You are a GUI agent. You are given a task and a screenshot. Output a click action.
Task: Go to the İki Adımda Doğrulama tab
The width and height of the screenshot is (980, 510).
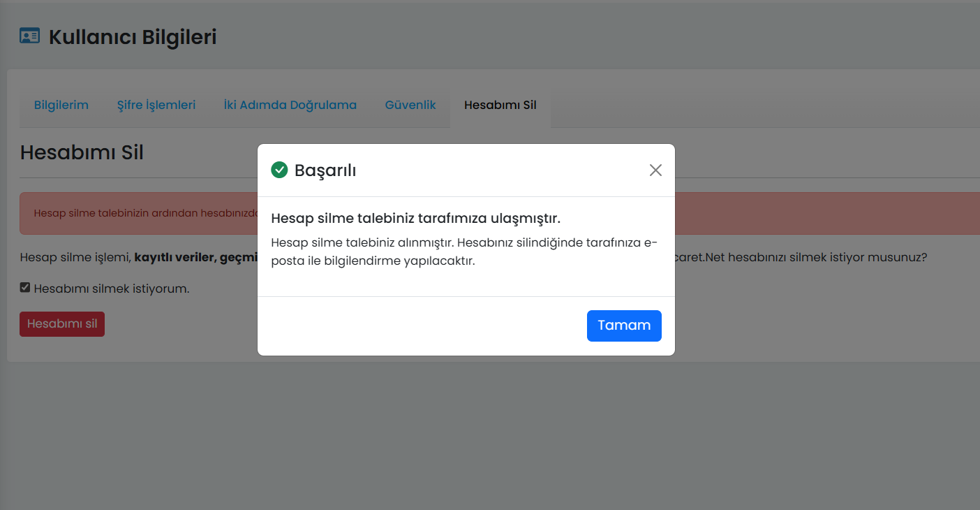(290, 105)
